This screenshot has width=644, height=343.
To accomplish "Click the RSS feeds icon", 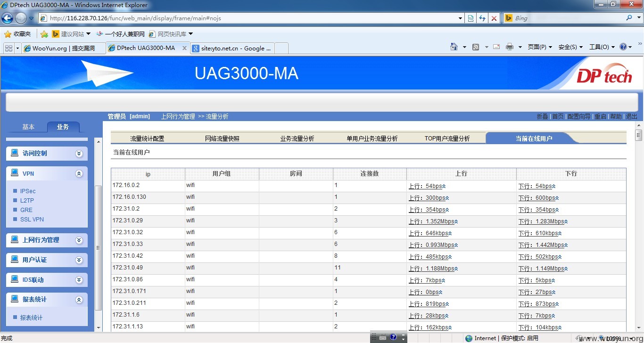I will click(x=476, y=47).
